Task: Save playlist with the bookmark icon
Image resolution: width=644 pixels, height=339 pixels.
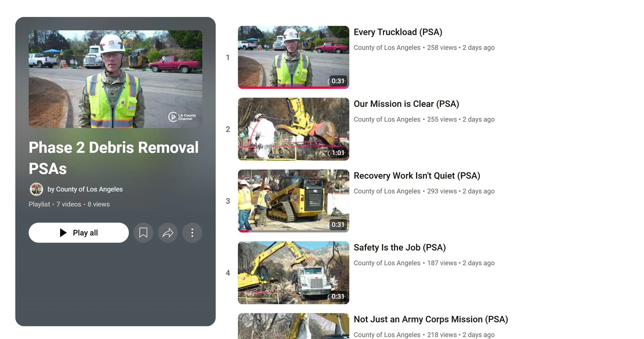Action: coord(143,233)
